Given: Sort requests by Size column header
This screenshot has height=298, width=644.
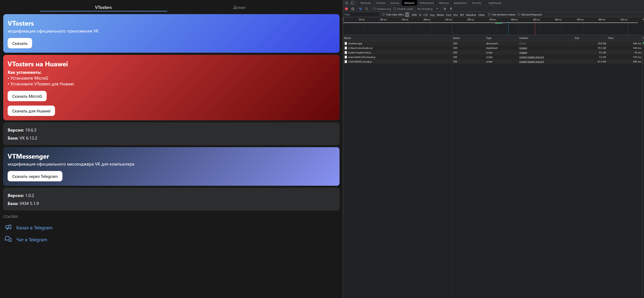Looking at the screenshot, I should click(590, 38).
